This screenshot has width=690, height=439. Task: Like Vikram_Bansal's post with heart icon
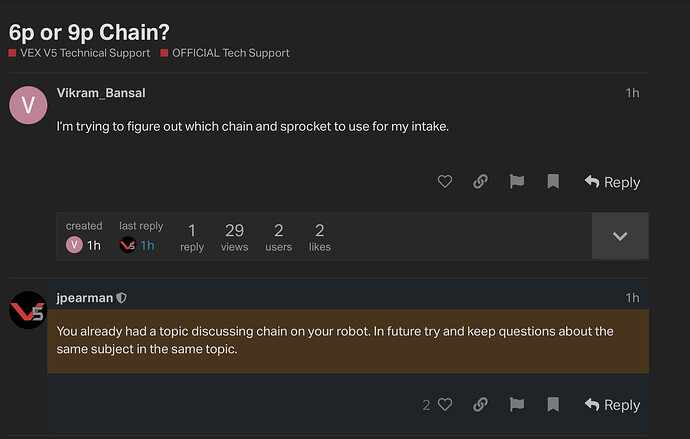(445, 182)
